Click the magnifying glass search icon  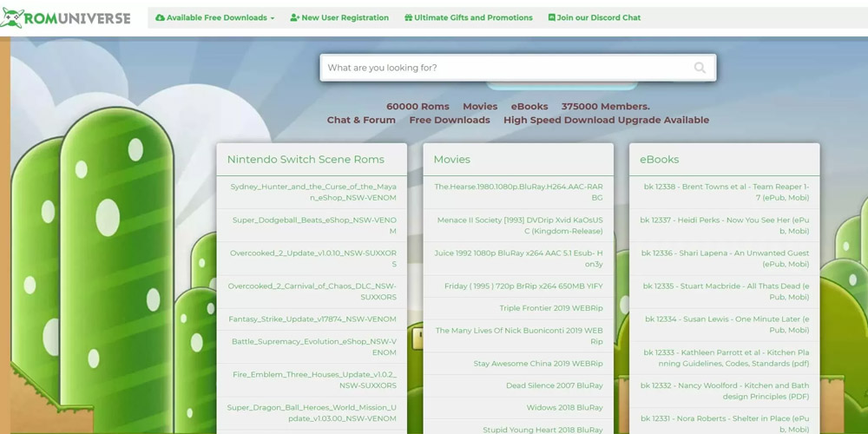pos(700,68)
